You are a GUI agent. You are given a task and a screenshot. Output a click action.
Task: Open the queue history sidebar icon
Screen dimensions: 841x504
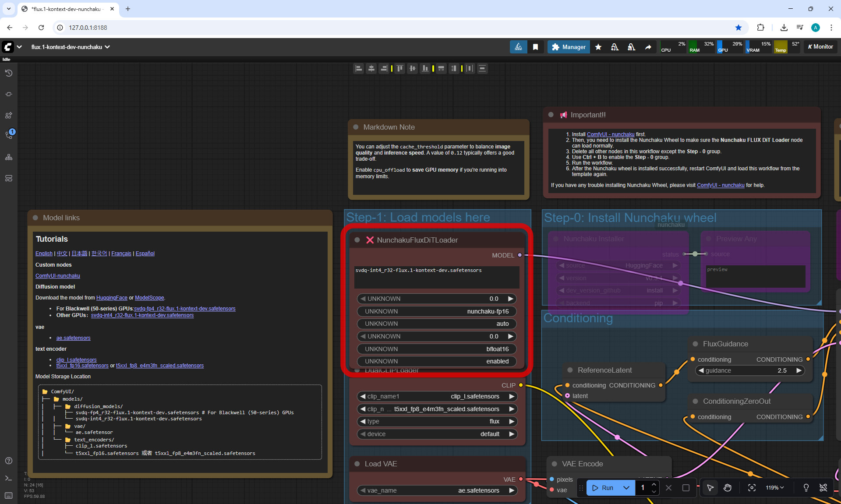click(8, 73)
